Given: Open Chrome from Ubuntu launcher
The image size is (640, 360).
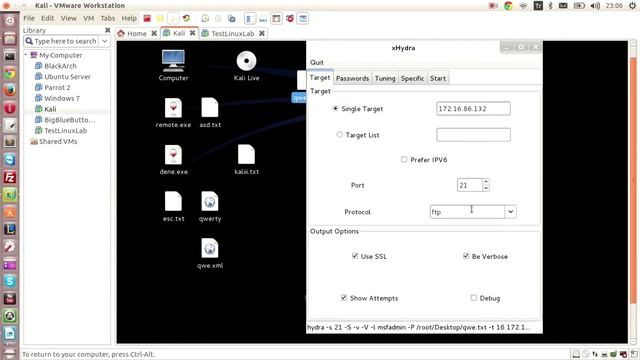Looking at the screenshot, I should pyautogui.click(x=10, y=73).
